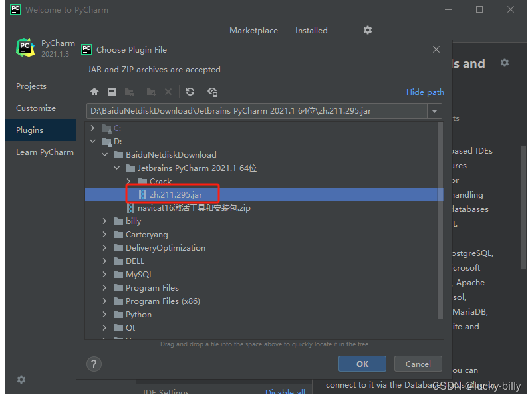The width and height of the screenshot is (532, 399).
Task: Click the Disable all link
Action: click(285, 392)
